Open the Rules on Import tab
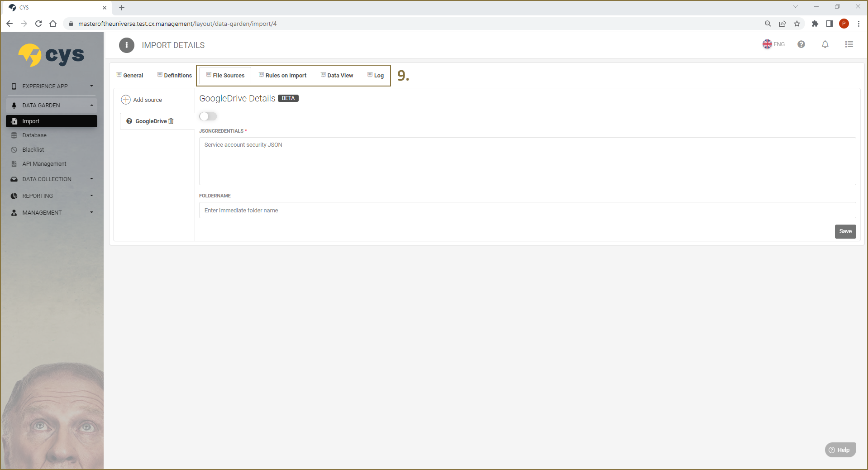 point(283,75)
